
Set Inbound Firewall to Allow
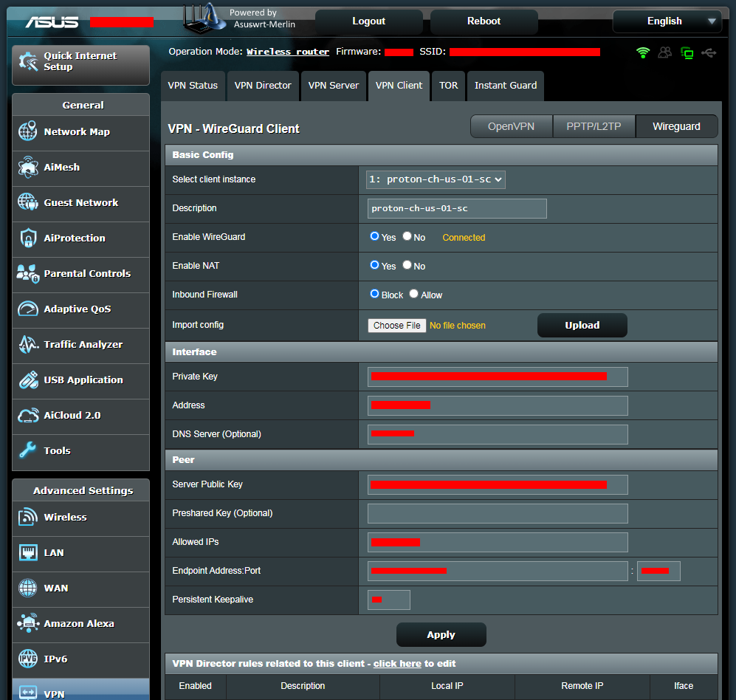(x=413, y=293)
